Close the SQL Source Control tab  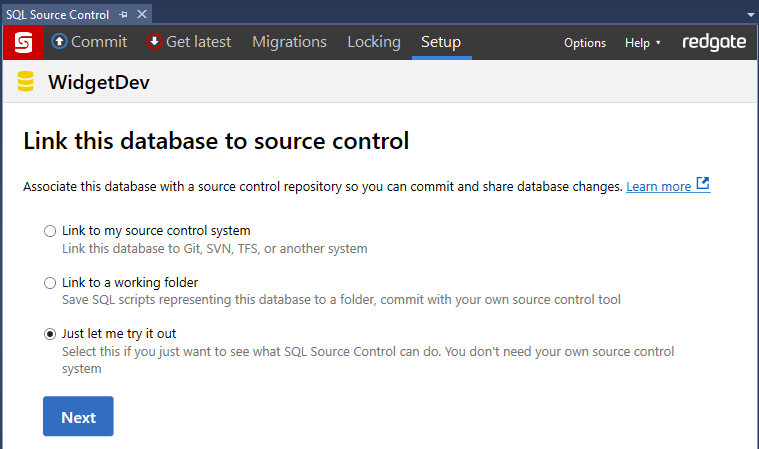(141, 15)
